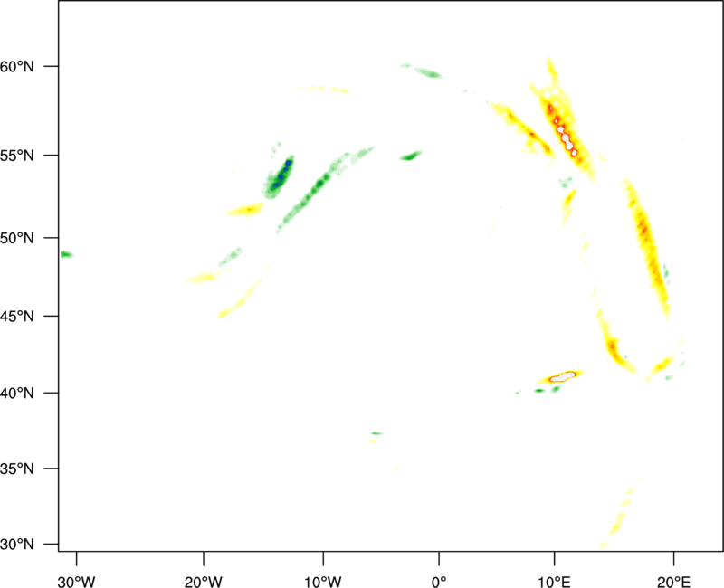The width and height of the screenshot is (724, 588).
Task: Click the 60°N latitude label
Action: pyautogui.click(x=17, y=67)
